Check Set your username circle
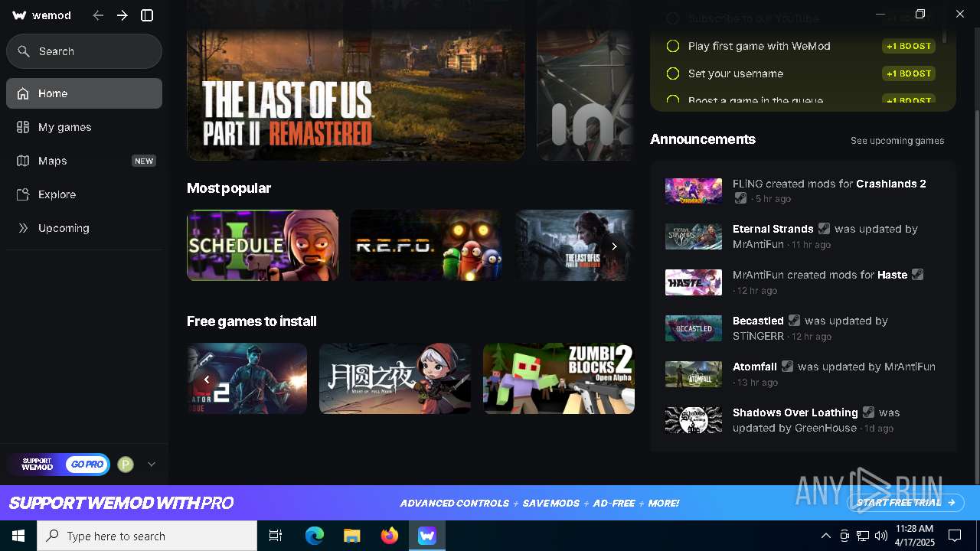The width and height of the screenshot is (980, 551). click(673, 73)
